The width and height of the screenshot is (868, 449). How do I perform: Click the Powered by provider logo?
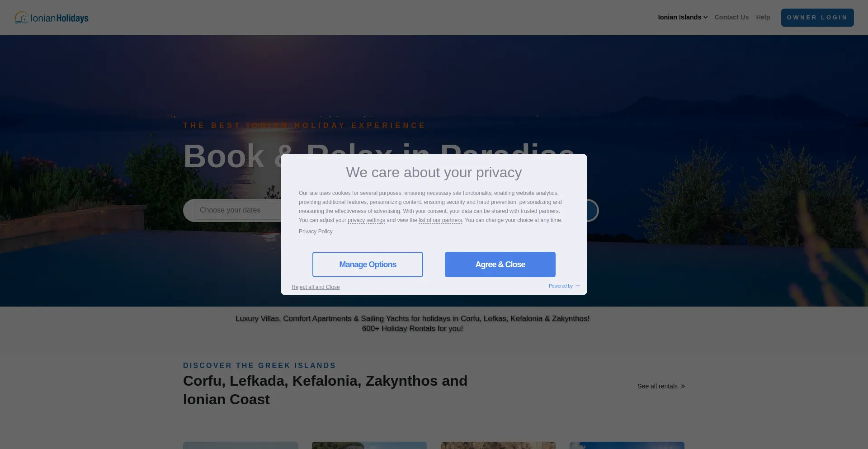[577, 286]
